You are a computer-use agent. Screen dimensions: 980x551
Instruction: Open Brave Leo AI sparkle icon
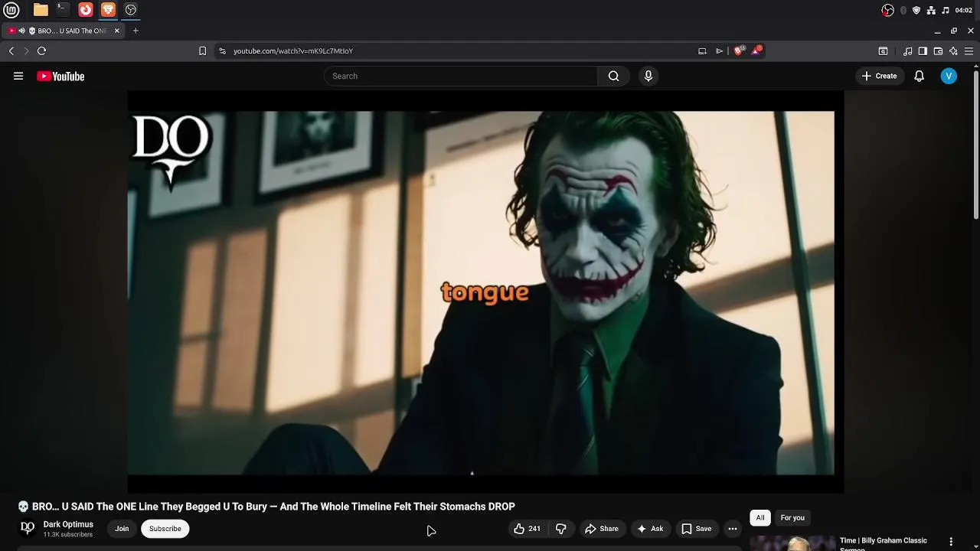click(x=953, y=51)
